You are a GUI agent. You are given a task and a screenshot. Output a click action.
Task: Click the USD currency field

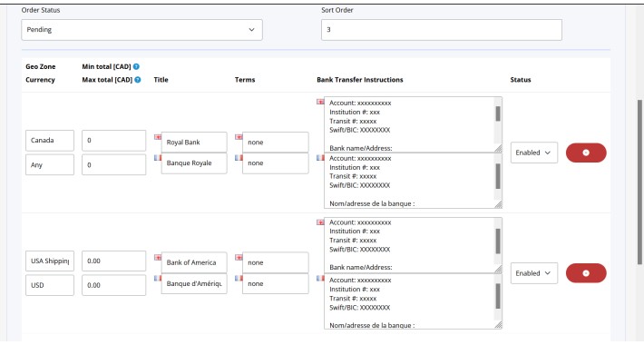point(50,285)
